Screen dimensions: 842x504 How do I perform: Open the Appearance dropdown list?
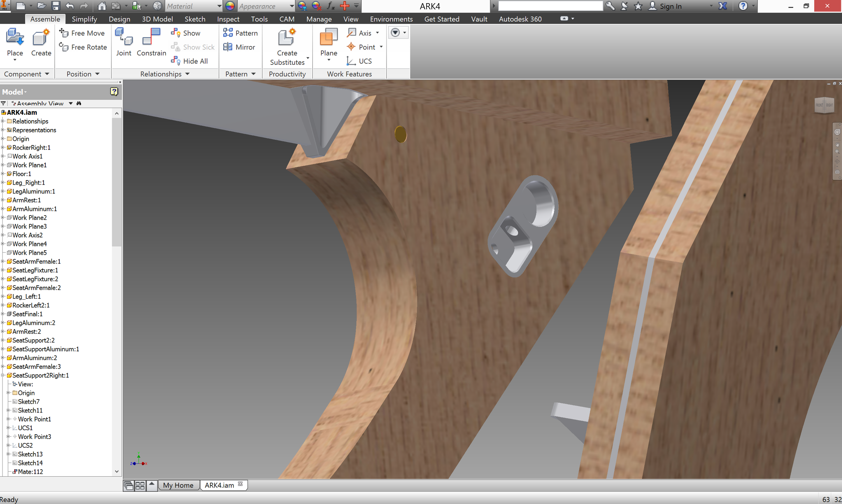pos(292,6)
